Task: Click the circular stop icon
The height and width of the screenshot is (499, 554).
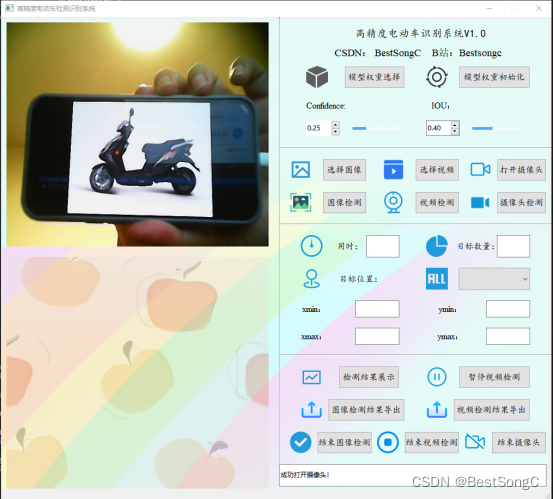Action: [x=388, y=442]
